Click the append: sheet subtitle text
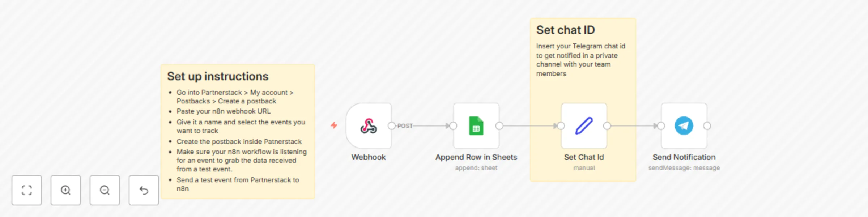This screenshot has width=868, height=217. (x=476, y=167)
